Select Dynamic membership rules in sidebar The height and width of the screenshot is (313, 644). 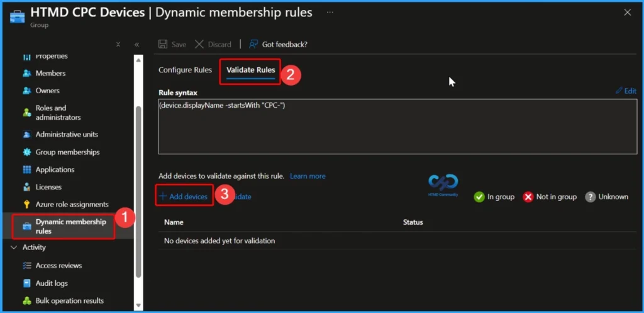tap(70, 226)
